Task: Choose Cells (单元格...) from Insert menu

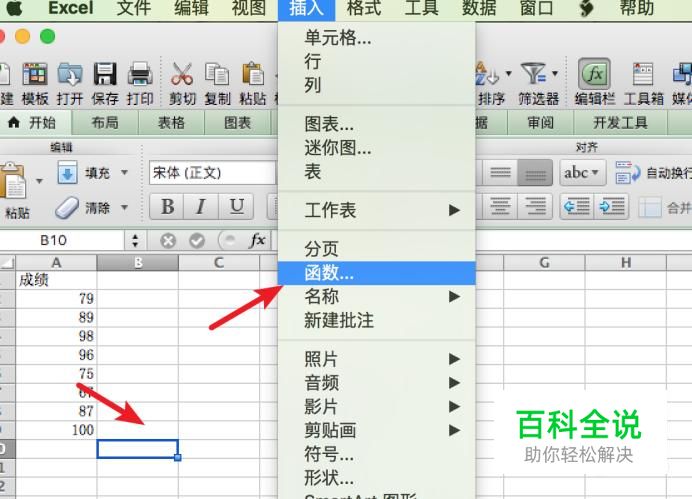Action: pyautogui.click(x=376, y=38)
